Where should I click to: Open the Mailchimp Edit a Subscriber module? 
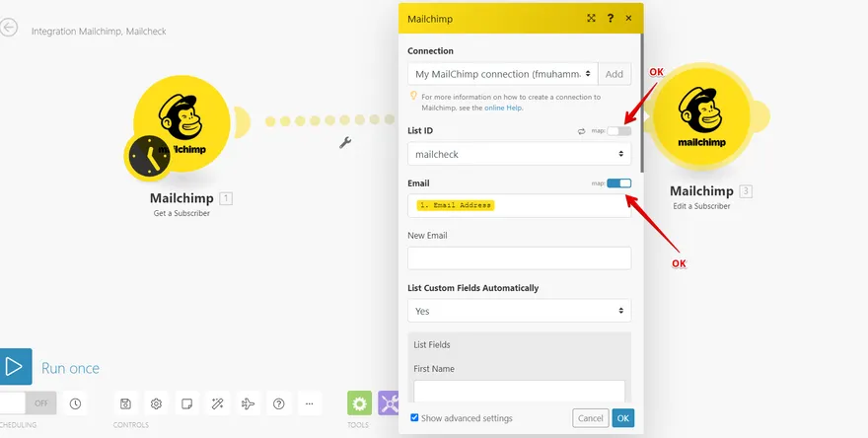click(701, 116)
